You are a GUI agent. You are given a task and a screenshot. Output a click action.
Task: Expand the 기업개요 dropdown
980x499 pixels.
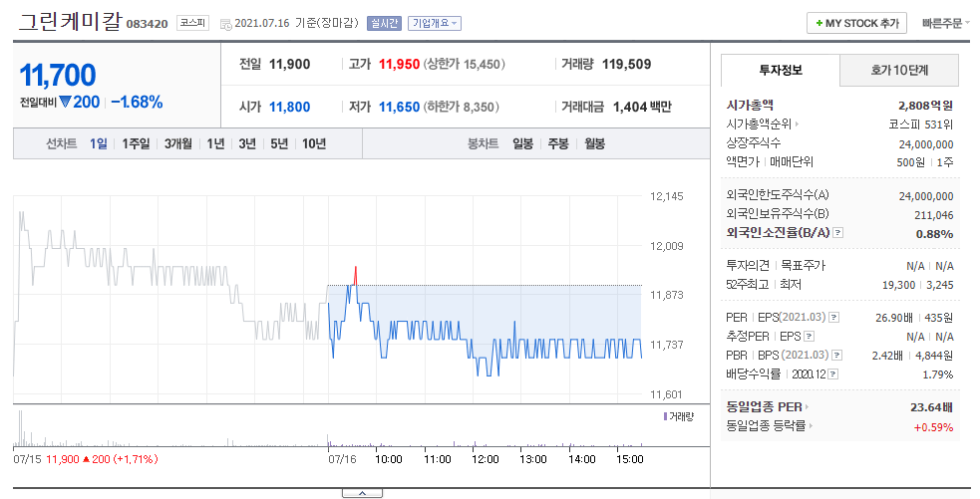click(435, 23)
